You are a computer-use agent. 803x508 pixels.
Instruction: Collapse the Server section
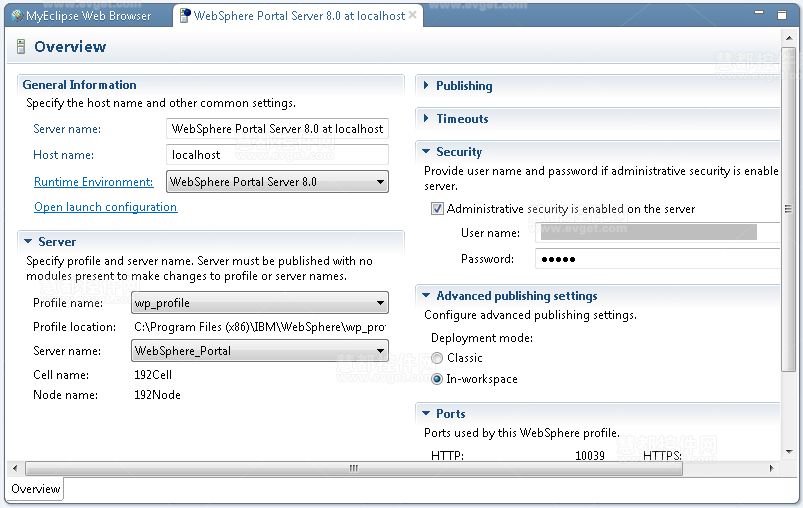[28, 241]
